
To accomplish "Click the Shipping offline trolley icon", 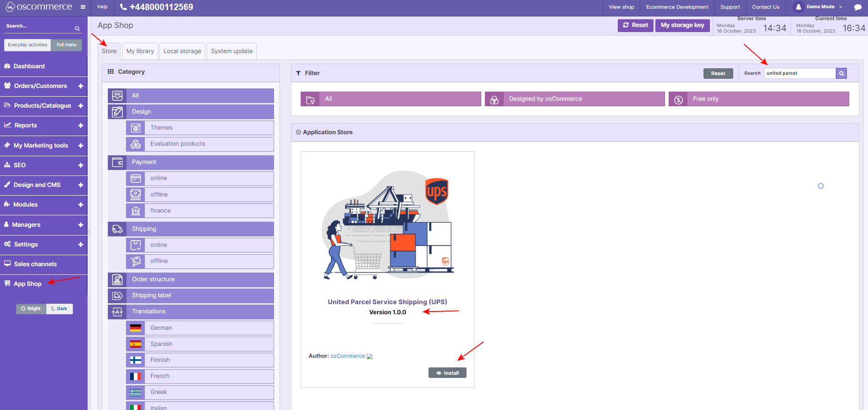I will (136, 261).
